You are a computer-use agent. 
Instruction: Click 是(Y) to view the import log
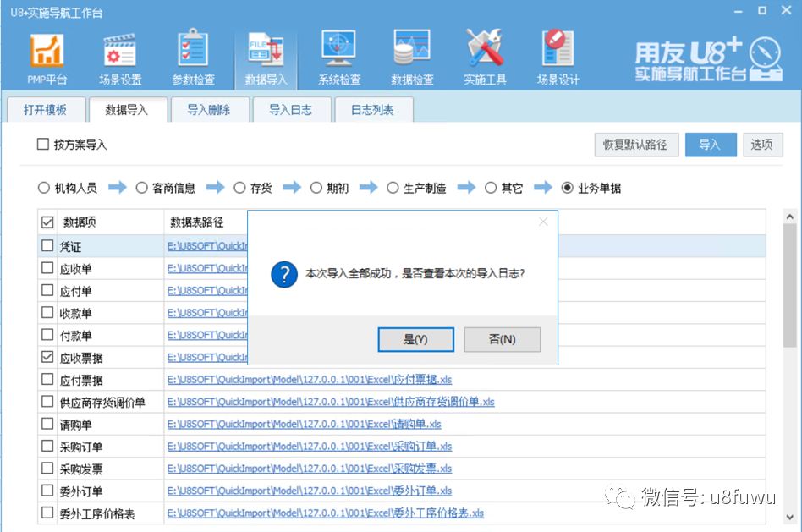pyautogui.click(x=416, y=340)
